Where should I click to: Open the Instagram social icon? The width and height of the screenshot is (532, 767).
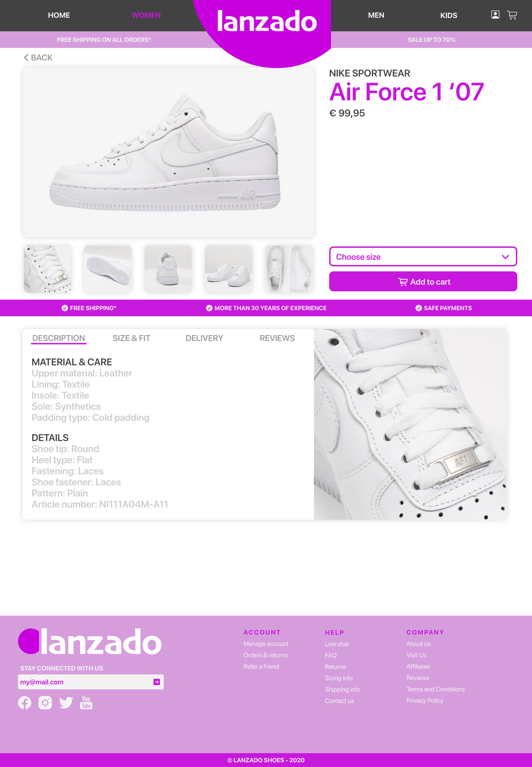(x=45, y=703)
